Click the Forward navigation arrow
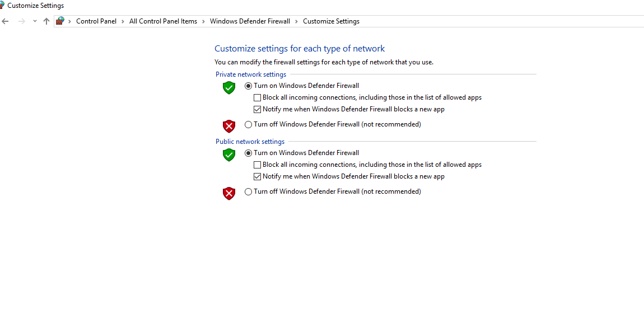 (21, 21)
